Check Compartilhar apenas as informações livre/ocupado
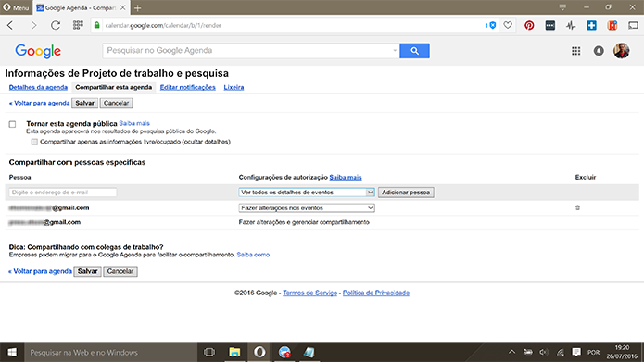The width and height of the screenshot is (644, 362). click(34, 142)
